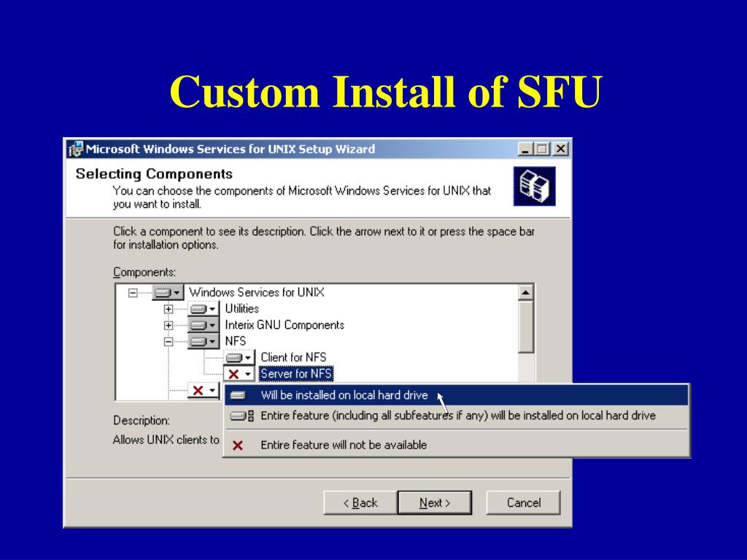Viewport: 747px width, 560px height.
Task: Click the drive-with-subfeatures icon in the menu
Action: [x=242, y=416]
